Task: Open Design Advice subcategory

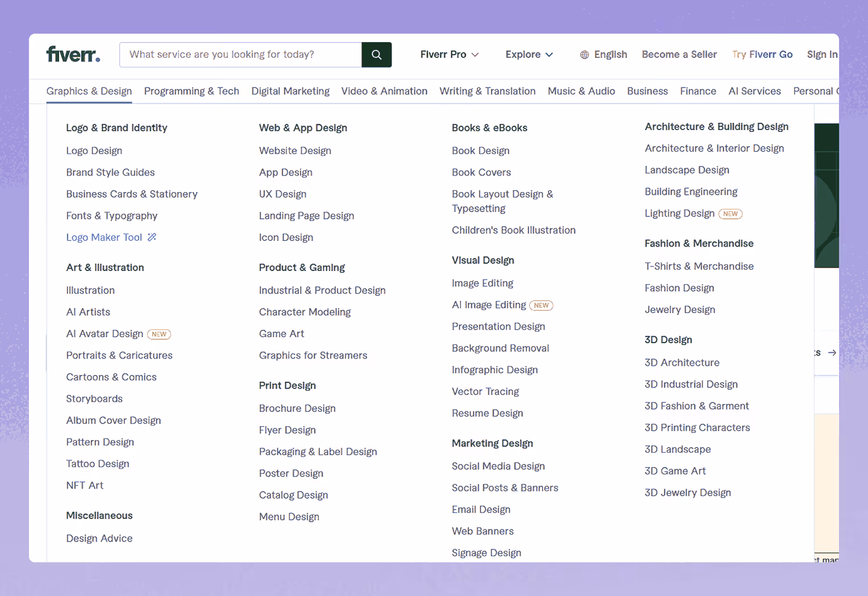Action: [x=99, y=538]
